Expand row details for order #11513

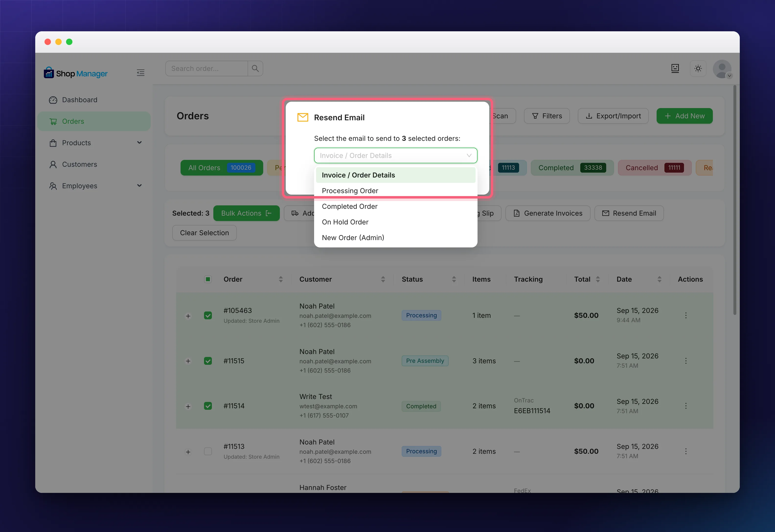[188, 452]
